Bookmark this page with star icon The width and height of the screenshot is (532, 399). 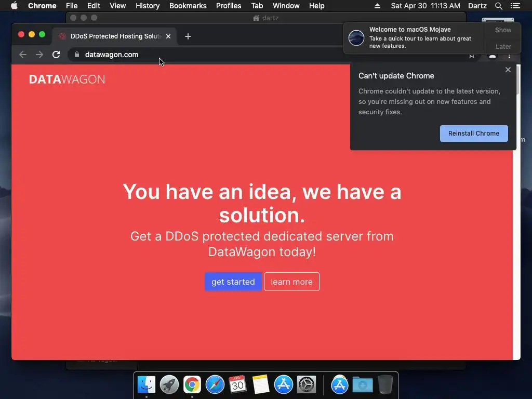(472, 55)
